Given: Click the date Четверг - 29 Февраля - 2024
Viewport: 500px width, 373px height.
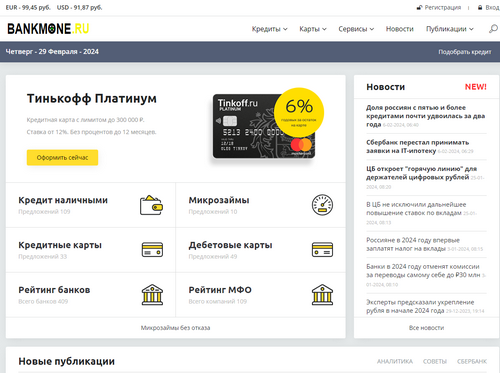Looking at the screenshot, I should pos(52,52).
